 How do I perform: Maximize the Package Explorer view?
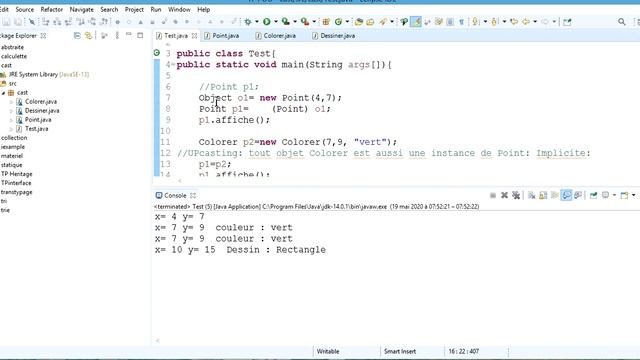click(x=140, y=36)
